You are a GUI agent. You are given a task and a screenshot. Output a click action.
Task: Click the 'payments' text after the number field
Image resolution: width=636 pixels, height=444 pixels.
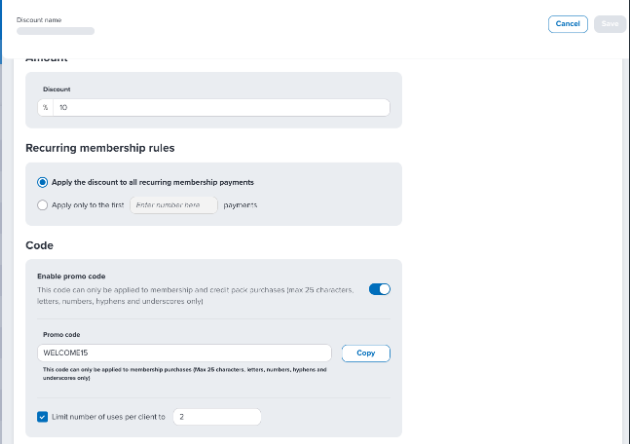[240, 205]
